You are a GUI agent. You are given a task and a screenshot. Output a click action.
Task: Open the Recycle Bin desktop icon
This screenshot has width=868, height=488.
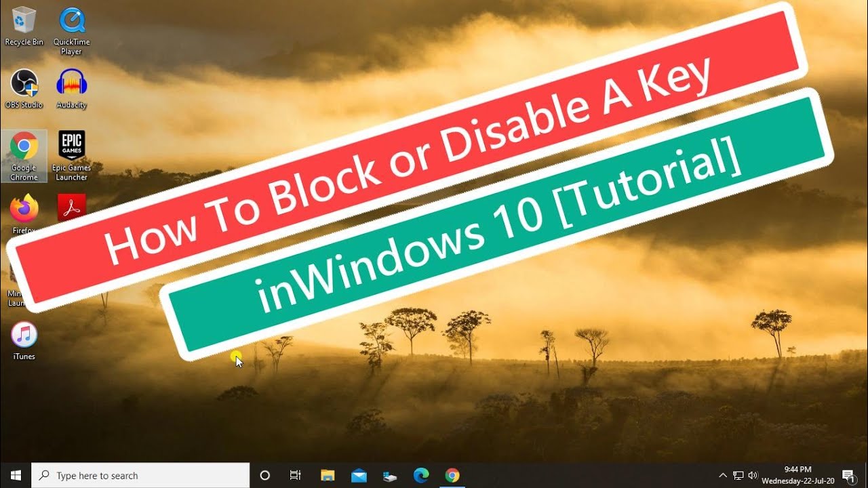pos(24,27)
